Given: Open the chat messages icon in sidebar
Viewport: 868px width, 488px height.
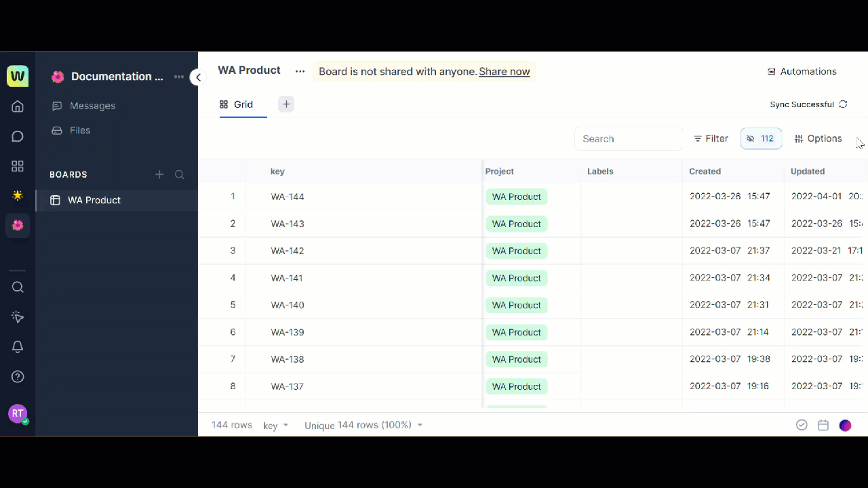Looking at the screenshot, I should 18,136.
